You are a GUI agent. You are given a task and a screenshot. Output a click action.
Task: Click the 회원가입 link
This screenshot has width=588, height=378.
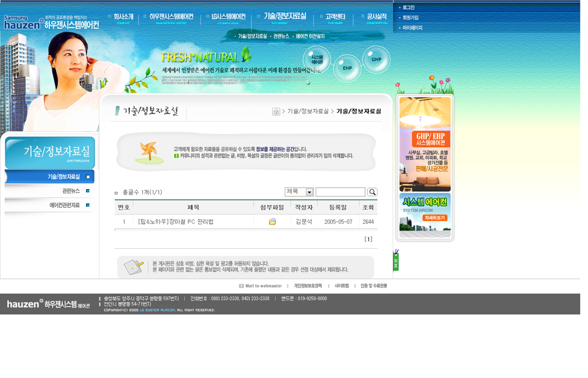(x=410, y=18)
